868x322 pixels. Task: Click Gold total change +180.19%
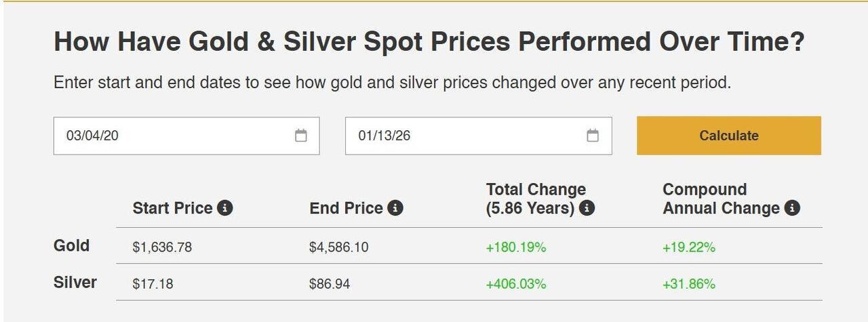516,247
